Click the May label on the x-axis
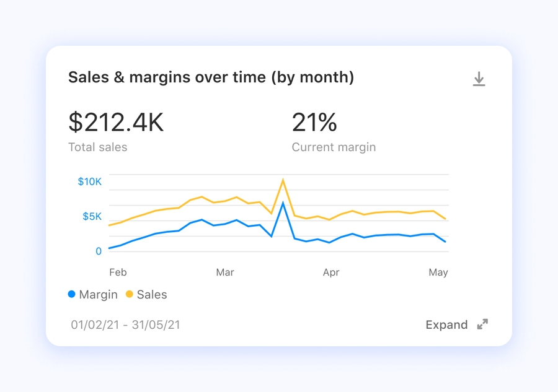The width and height of the screenshot is (558, 392). 438,272
